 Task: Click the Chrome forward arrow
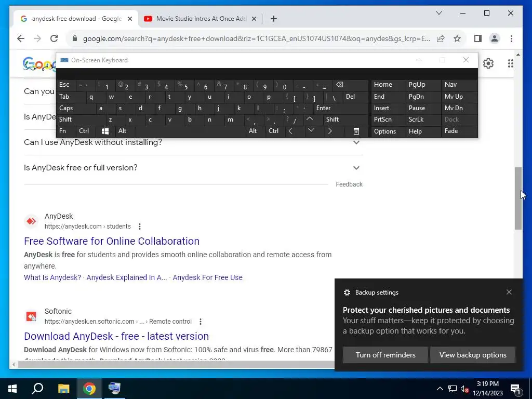37,38
